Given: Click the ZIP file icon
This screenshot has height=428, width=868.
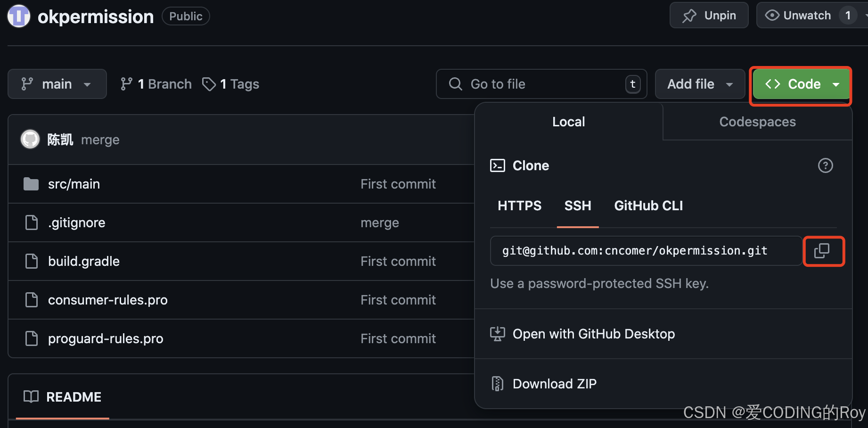Looking at the screenshot, I should click(x=498, y=384).
